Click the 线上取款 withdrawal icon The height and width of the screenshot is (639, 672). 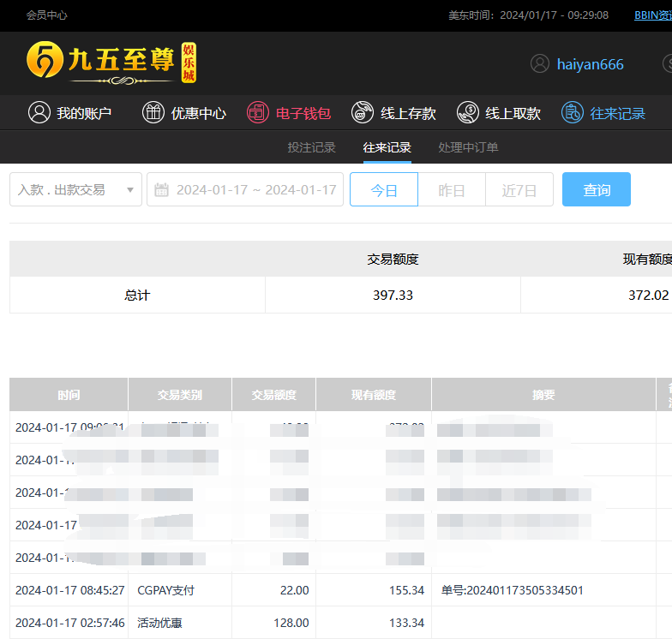tap(468, 112)
